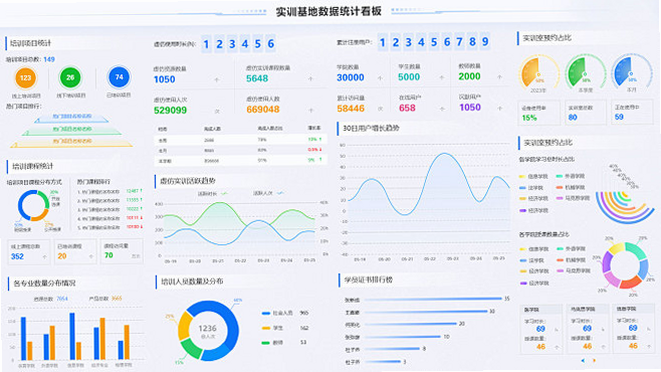661x372 pixels.
Task: Click the fifth hot course ranking entry
Action: pyautogui.click(x=110, y=227)
